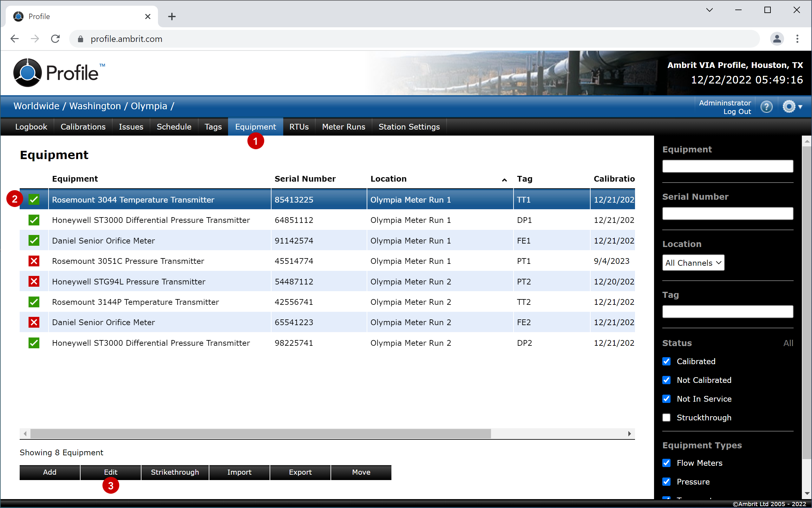Select the Rosemount 3051C Pressure Transmitter row
The height and width of the screenshot is (508, 812).
327,261
